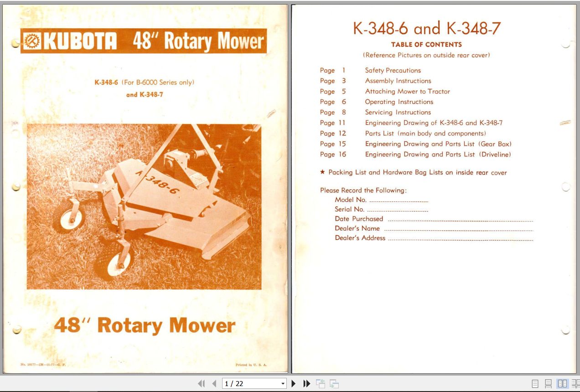Click the "Dealer's Address" line
Image resolution: width=580 pixels, height=392 pixels.
pyautogui.click(x=434, y=238)
